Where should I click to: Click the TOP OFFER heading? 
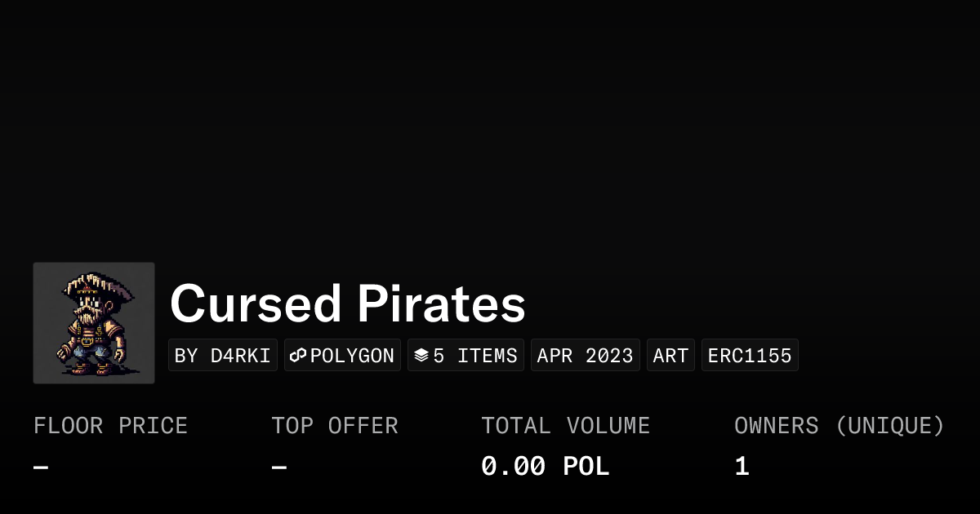pyautogui.click(x=335, y=426)
